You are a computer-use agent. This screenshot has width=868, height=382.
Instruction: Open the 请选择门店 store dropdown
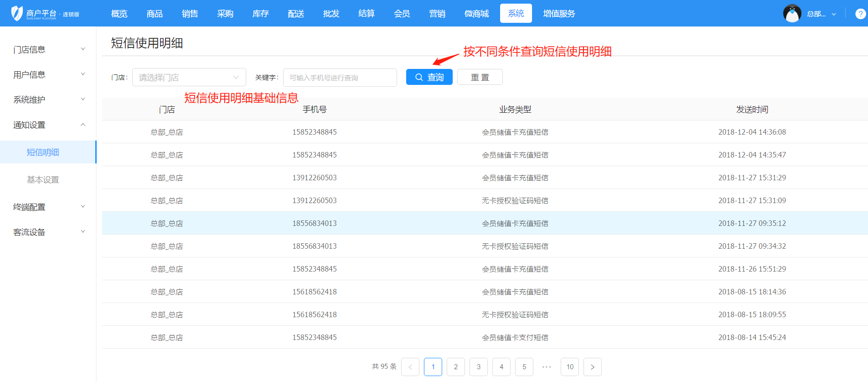[189, 78]
